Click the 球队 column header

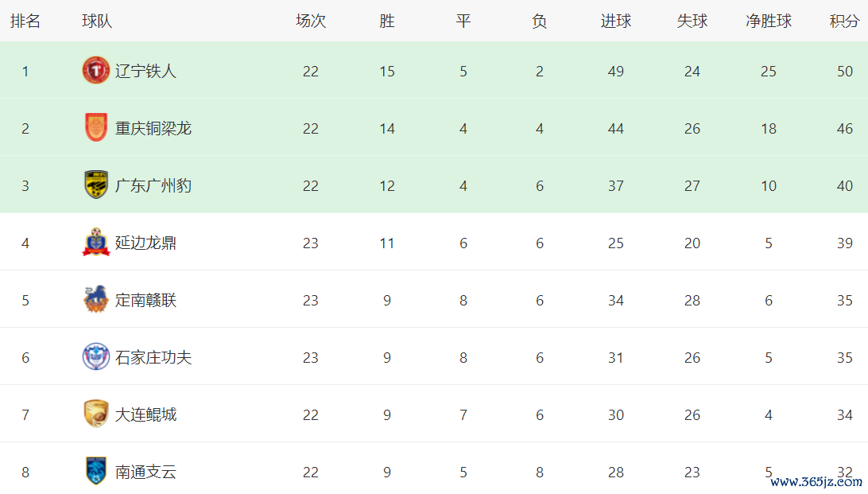[x=97, y=21]
